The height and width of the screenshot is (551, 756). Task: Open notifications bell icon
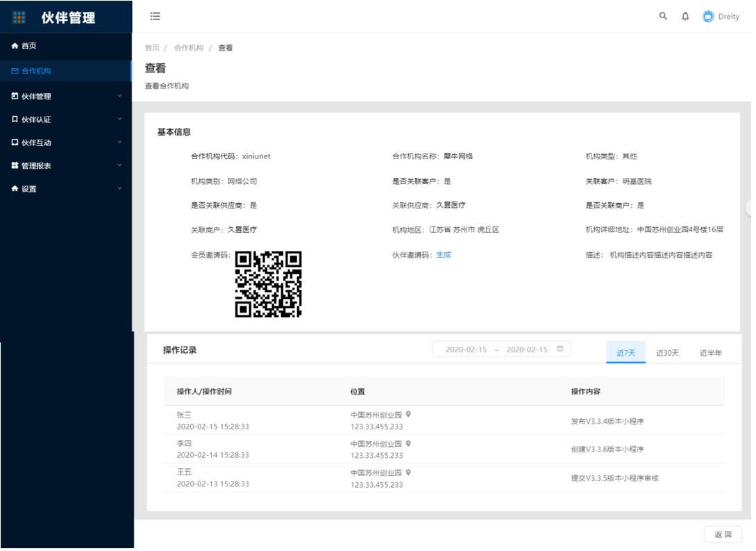click(685, 17)
